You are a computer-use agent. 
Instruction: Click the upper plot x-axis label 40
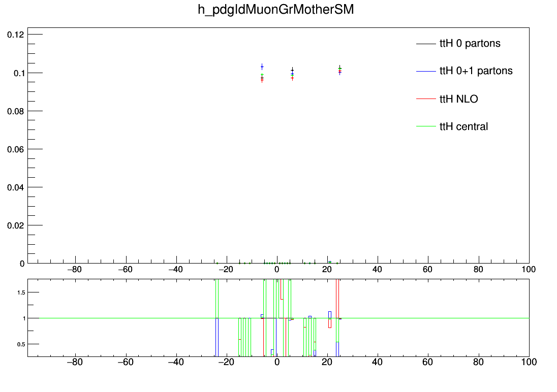click(x=377, y=270)
